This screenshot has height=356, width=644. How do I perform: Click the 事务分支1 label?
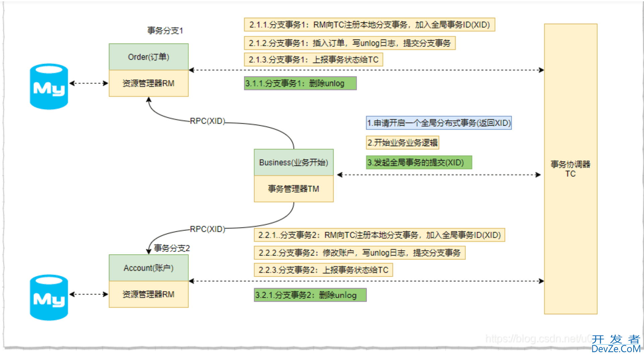coord(165,30)
